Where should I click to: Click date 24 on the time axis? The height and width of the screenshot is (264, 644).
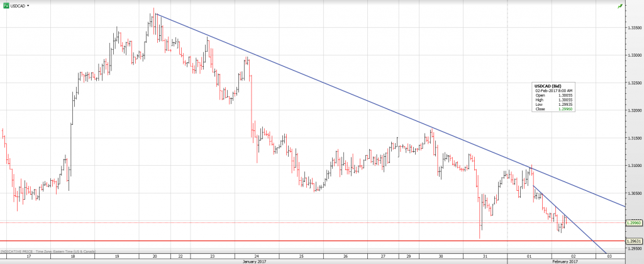point(257,256)
